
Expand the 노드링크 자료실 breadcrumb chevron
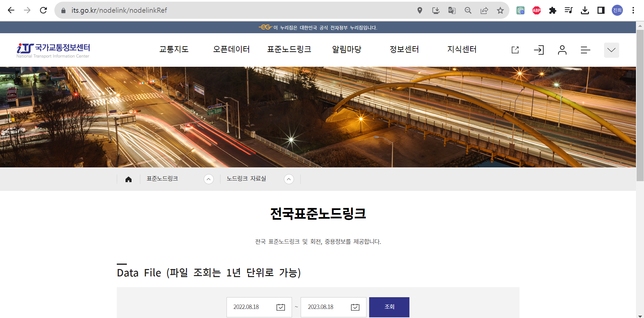click(289, 179)
